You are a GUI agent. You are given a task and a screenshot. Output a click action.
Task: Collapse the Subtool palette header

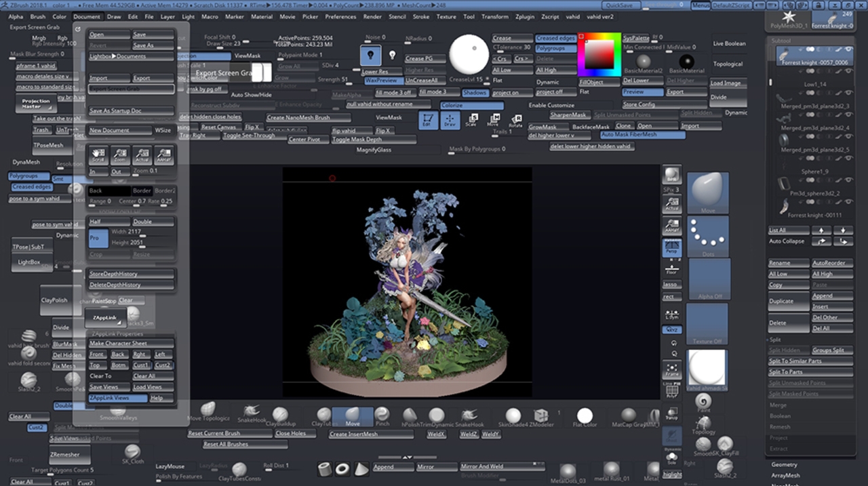click(x=781, y=41)
